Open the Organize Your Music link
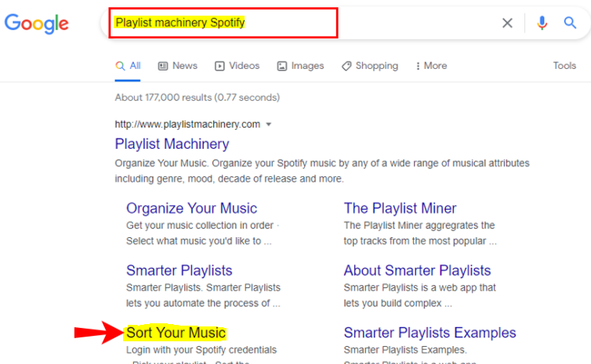Viewport: 591px width, 364px height. pyautogui.click(x=191, y=208)
